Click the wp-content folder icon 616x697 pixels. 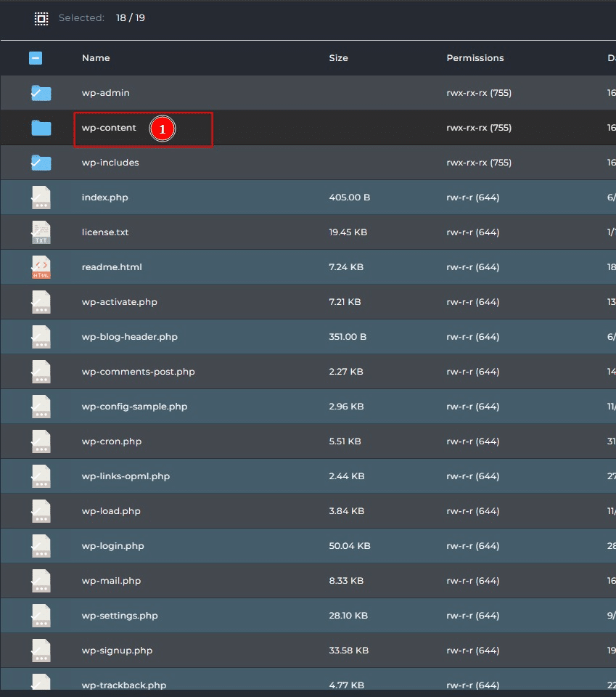[41, 128]
